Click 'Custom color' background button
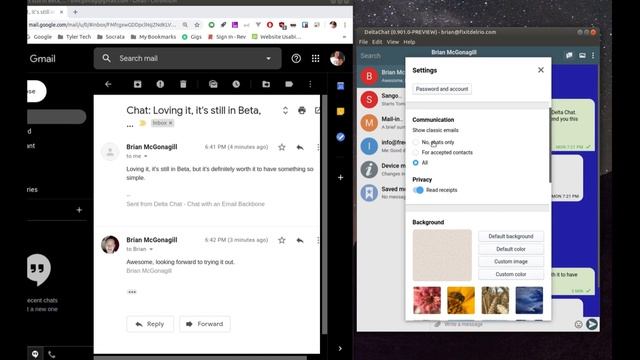 [x=511, y=274]
